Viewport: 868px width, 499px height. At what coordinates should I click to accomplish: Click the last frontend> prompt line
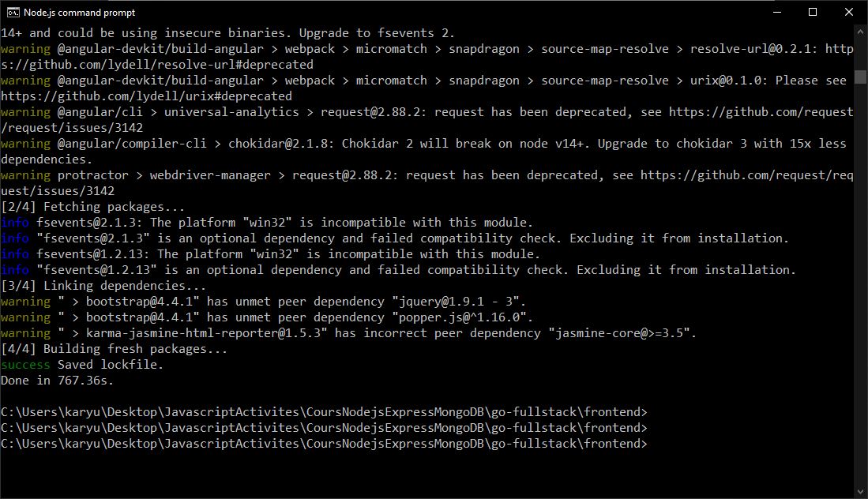pyautogui.click(x=324, y=444)
